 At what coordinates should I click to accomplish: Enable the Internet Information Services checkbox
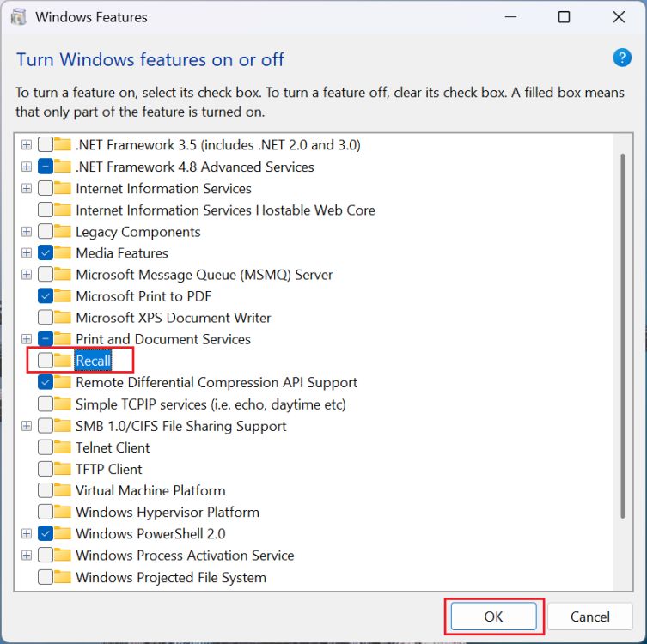pos(46,188)
